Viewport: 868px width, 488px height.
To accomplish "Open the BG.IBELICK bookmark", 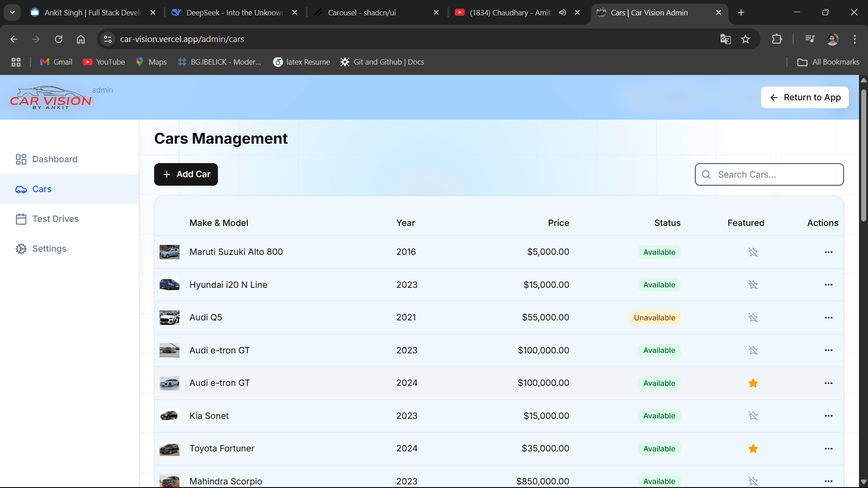I will pyautogui.click(x=220, y=62).
